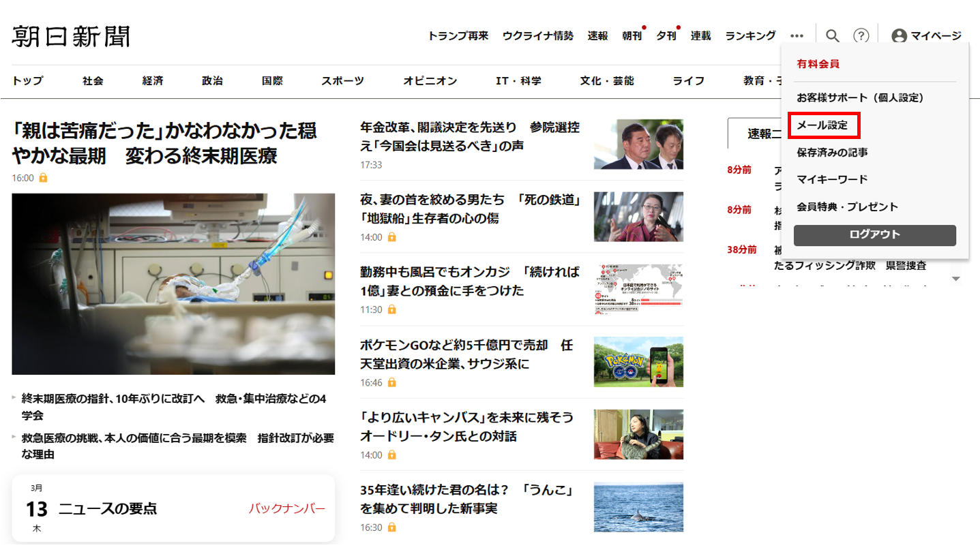Screen dimensions: 980x552
Task: Open the マイページ menu label
Action: [936, 36]
